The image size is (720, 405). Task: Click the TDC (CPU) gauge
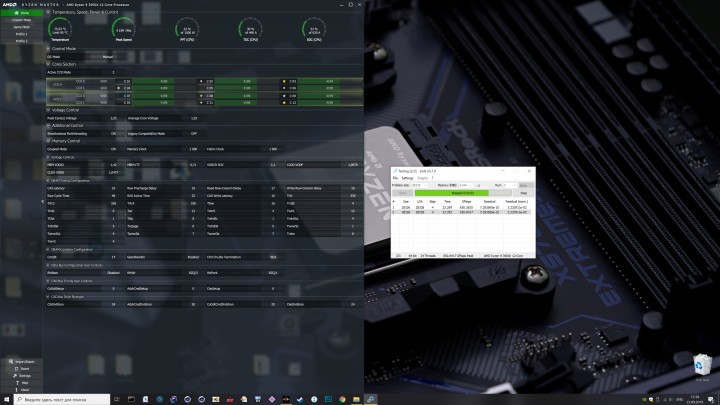tap(250, 29)
